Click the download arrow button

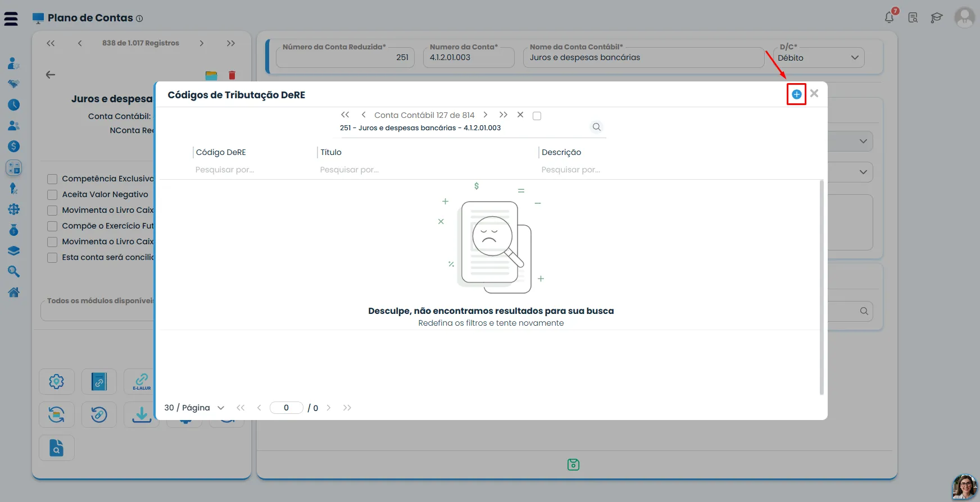pos(142,415)
